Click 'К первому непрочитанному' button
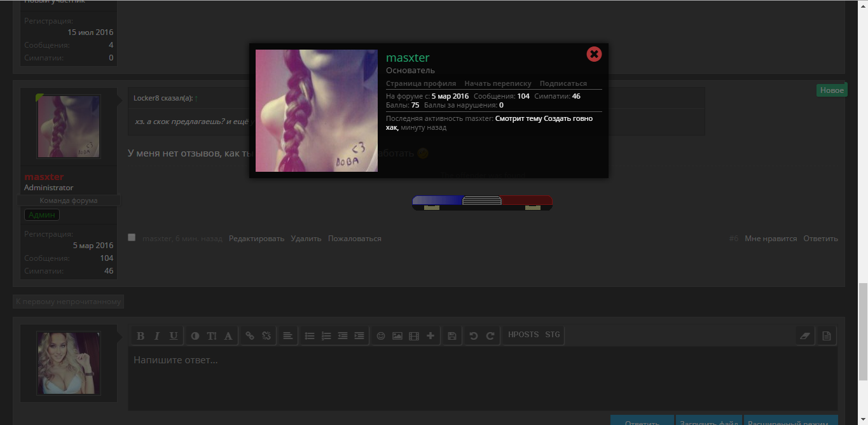The width and height of the screenshot is (868, 425). [68, 301]
